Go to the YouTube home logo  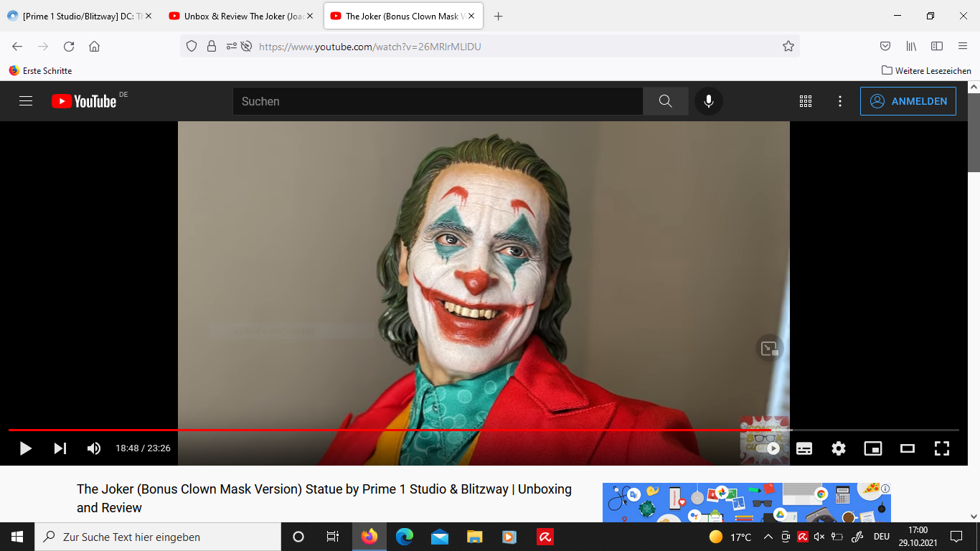click(84, 101)
